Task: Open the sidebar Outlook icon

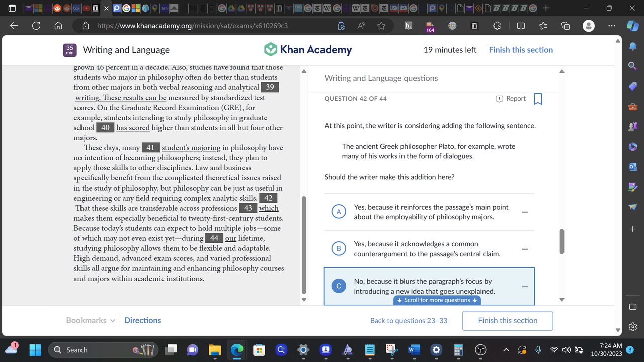Action: (633, 166)
